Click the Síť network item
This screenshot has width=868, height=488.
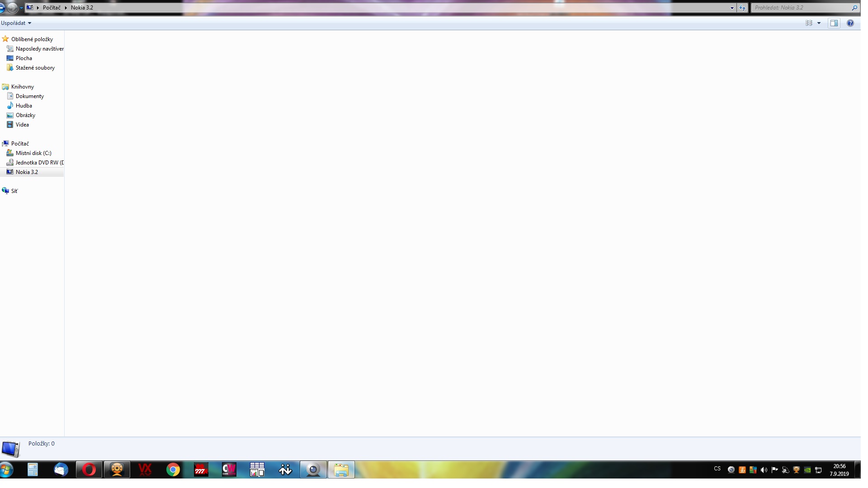pyautogui.click(x=14, y=191)
